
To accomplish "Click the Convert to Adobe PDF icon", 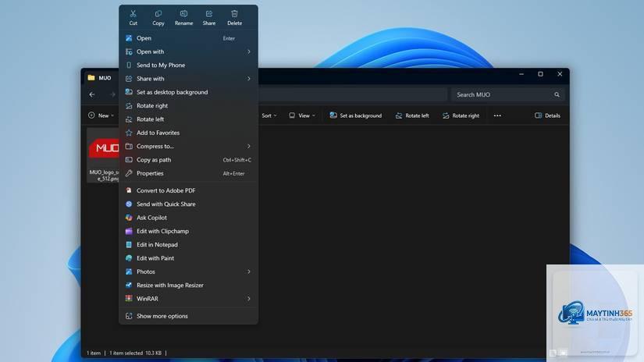I will coord(129,190).
